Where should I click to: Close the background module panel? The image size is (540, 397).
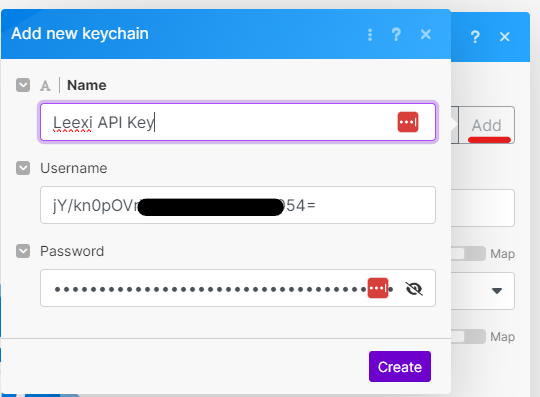coord(505,36)
